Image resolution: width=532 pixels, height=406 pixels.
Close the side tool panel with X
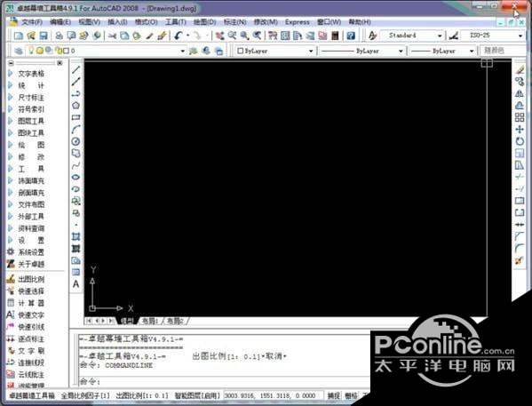(x=60, y=63)
